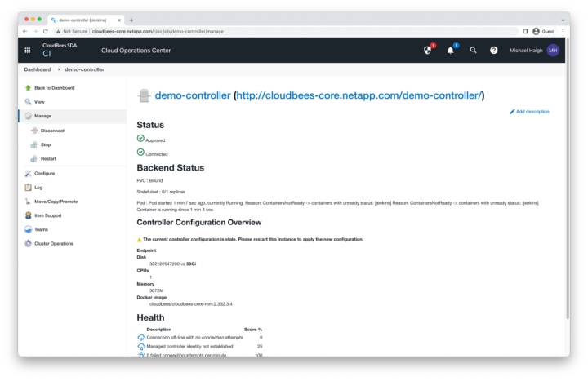Open Move/Copy/Promote
The height and width of the screenshot is (381, 588).
coord(56,201)
